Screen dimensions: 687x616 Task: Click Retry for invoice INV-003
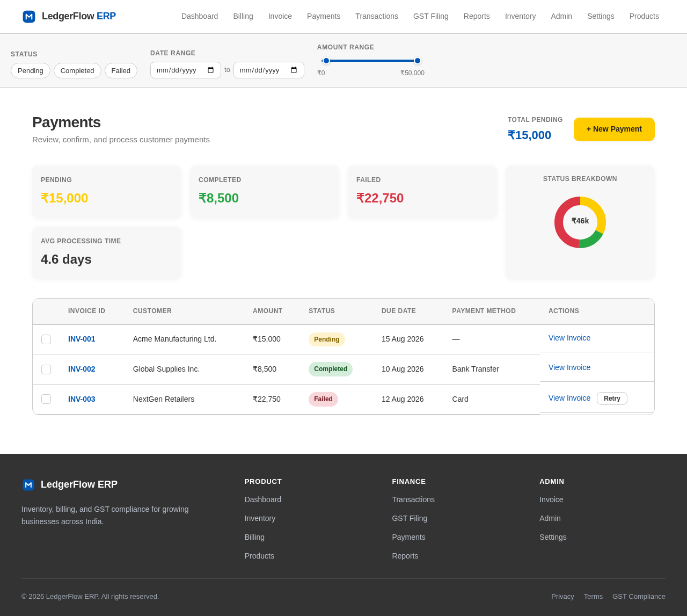tap(612, 398)
